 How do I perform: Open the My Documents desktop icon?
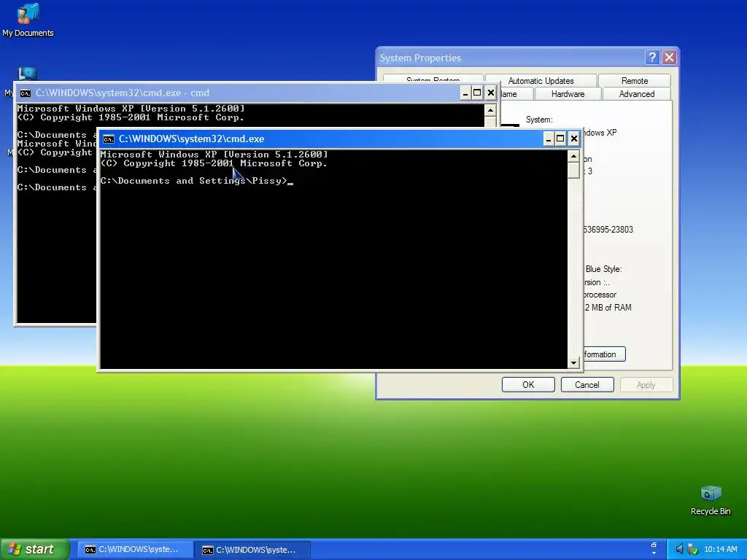pos(28,20)
